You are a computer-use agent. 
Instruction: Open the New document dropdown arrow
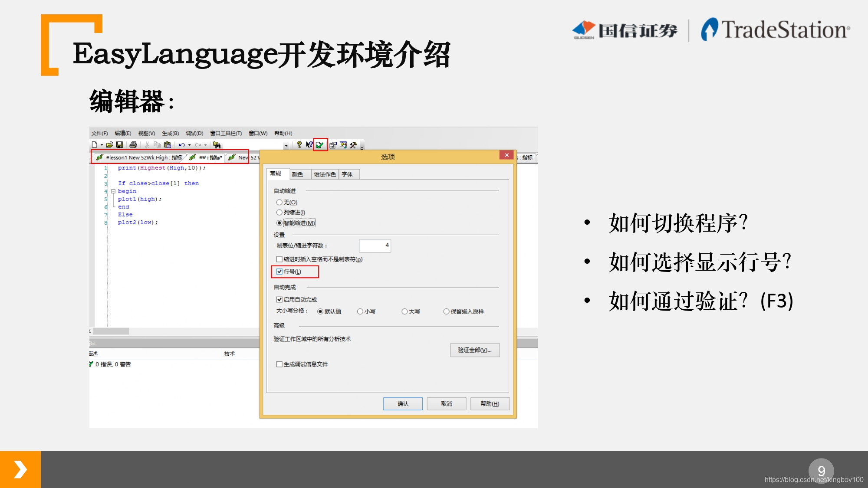(102, 145)
